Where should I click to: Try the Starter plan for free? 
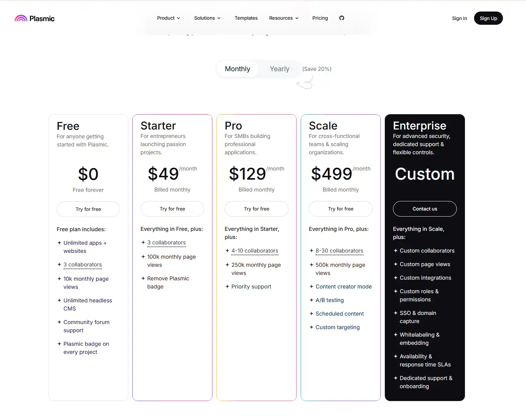tap(172, 209)
